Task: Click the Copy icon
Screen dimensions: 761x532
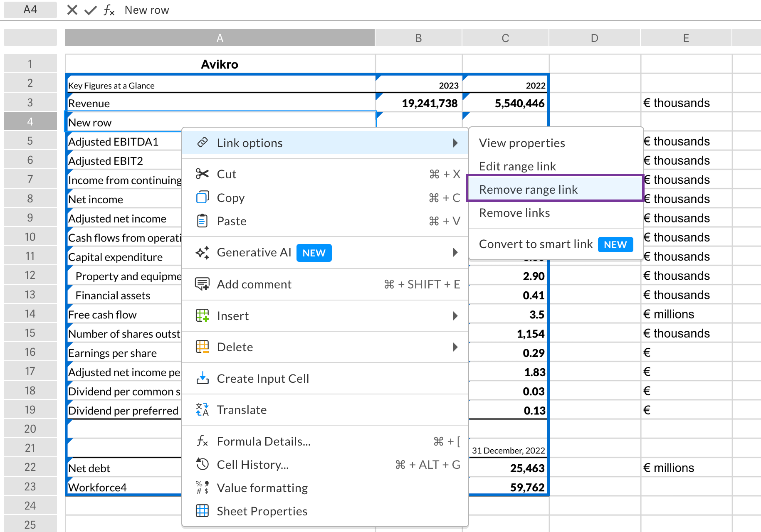Action: [203, 197]
